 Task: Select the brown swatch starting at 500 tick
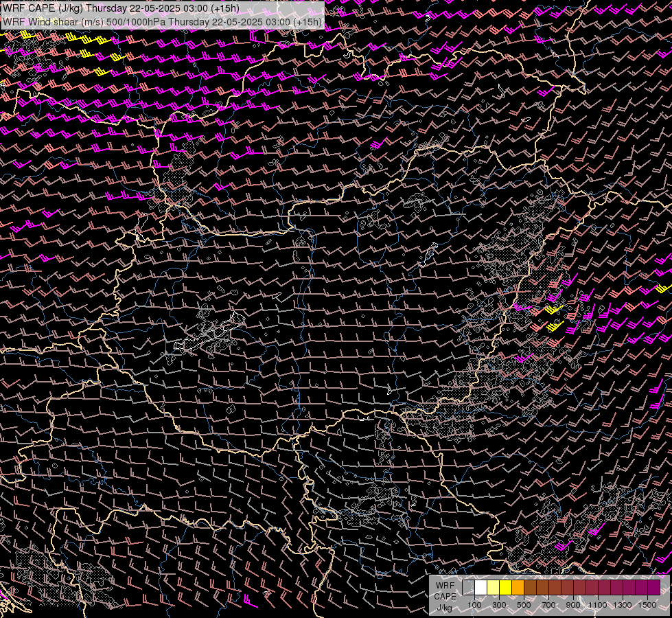tap(530, 588)
